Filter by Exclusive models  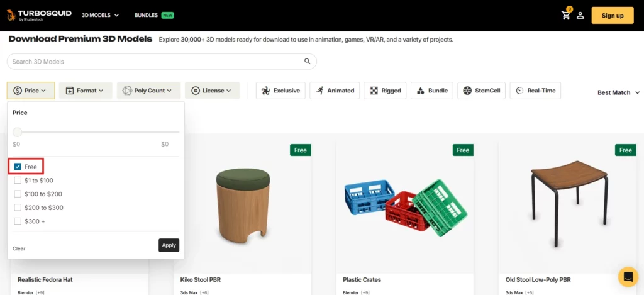click(x=280, y=91)
